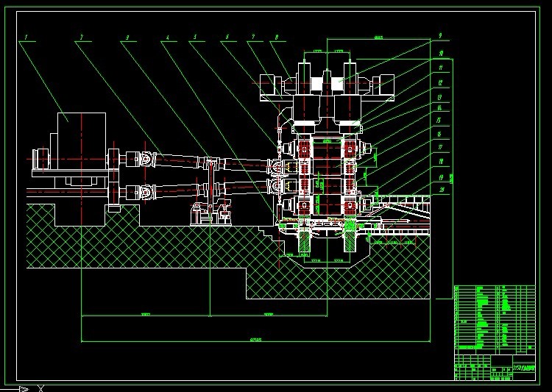This screenshot has width=552, height=392.
Task: Select part callout number 19
Action: (441, 178)
